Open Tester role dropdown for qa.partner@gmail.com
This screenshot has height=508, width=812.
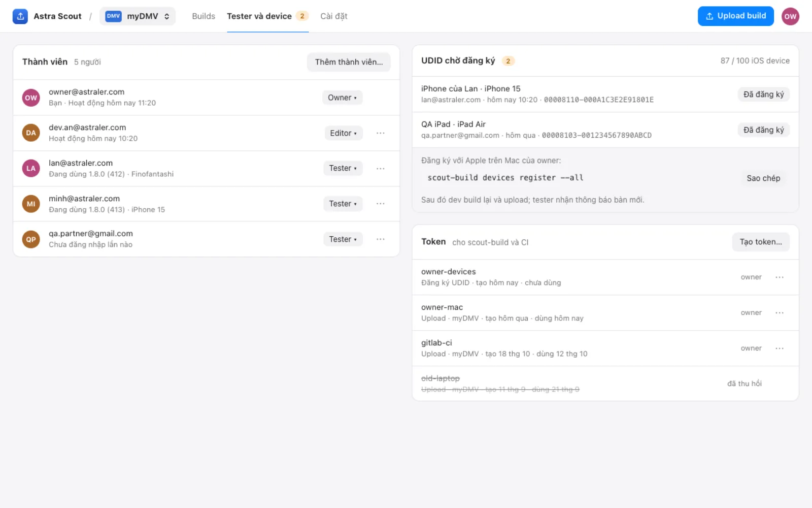(343, 239)
